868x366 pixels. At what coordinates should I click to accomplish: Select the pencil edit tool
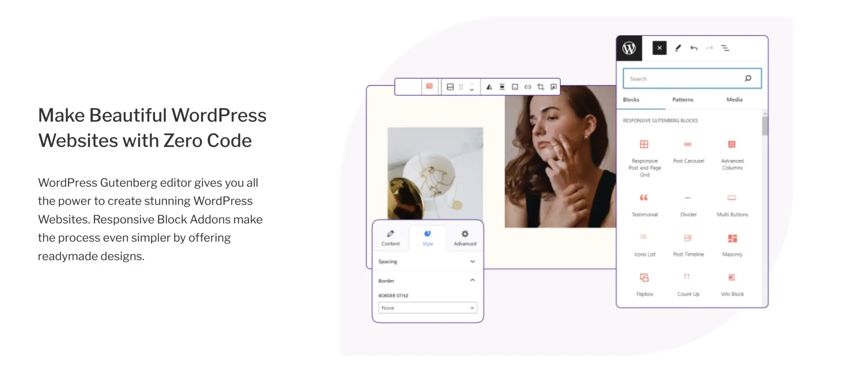[x=678, y=48]
